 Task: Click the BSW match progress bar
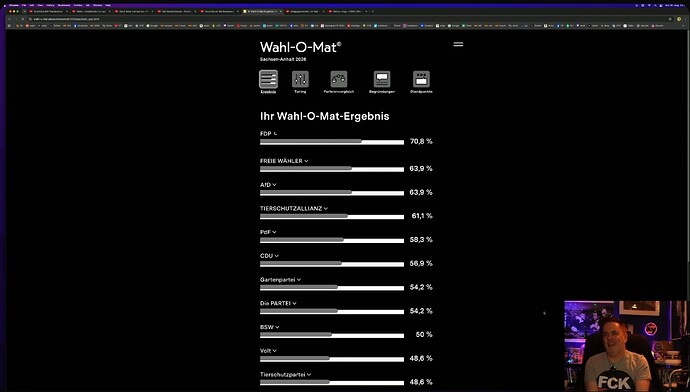click(332, 335)
